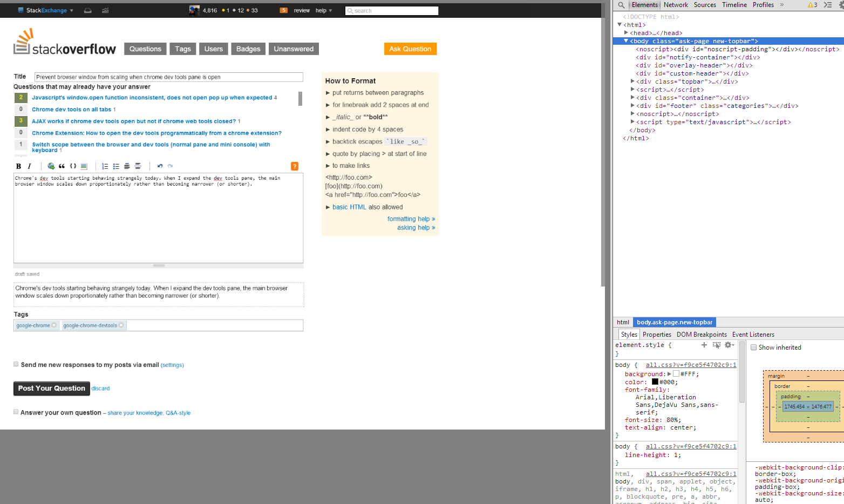Expand the div class topbar node

632,81
